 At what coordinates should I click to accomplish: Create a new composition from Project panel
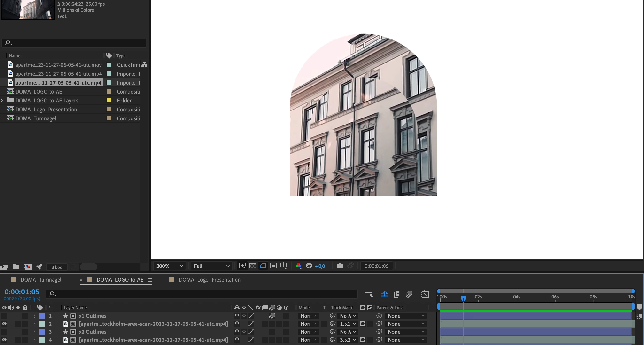coord(28,267)
